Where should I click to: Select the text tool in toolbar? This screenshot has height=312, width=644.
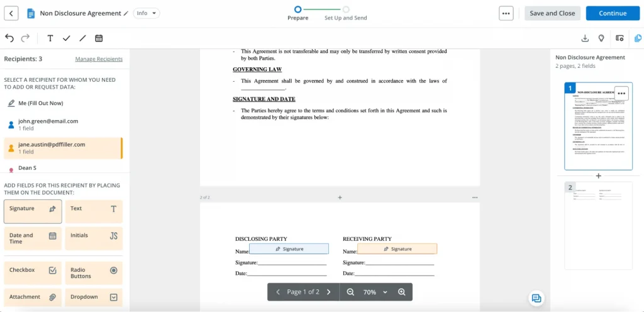click(50, 38)
